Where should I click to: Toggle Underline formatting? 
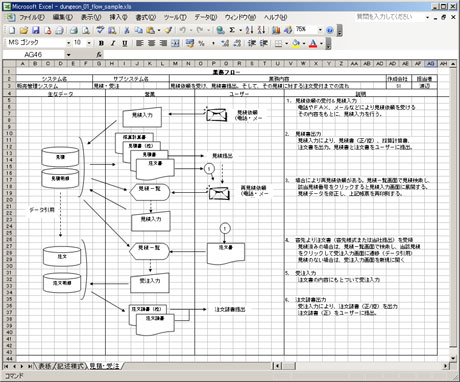125,43
